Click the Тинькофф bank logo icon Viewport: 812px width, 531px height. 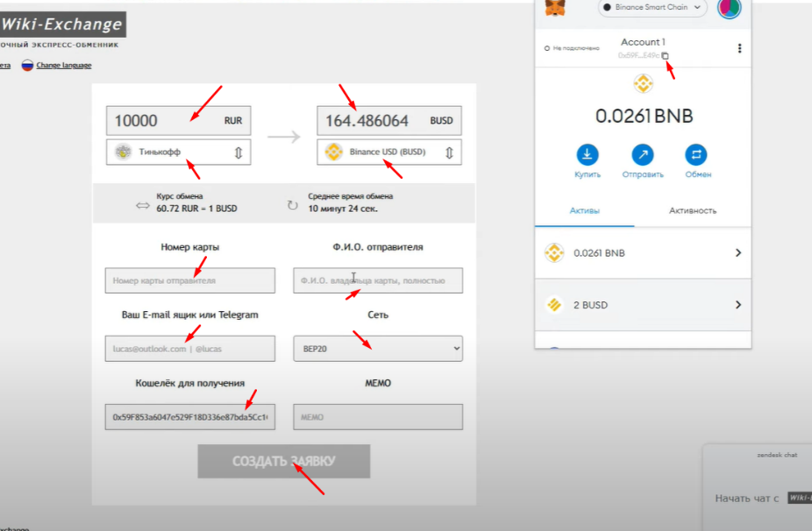[x=124, y=152]
